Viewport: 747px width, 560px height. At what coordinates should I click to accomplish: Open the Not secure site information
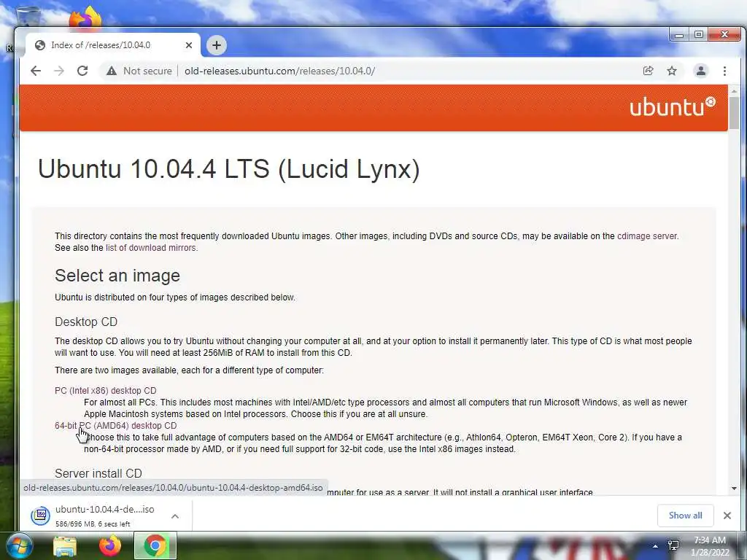[x=139, y=71]
